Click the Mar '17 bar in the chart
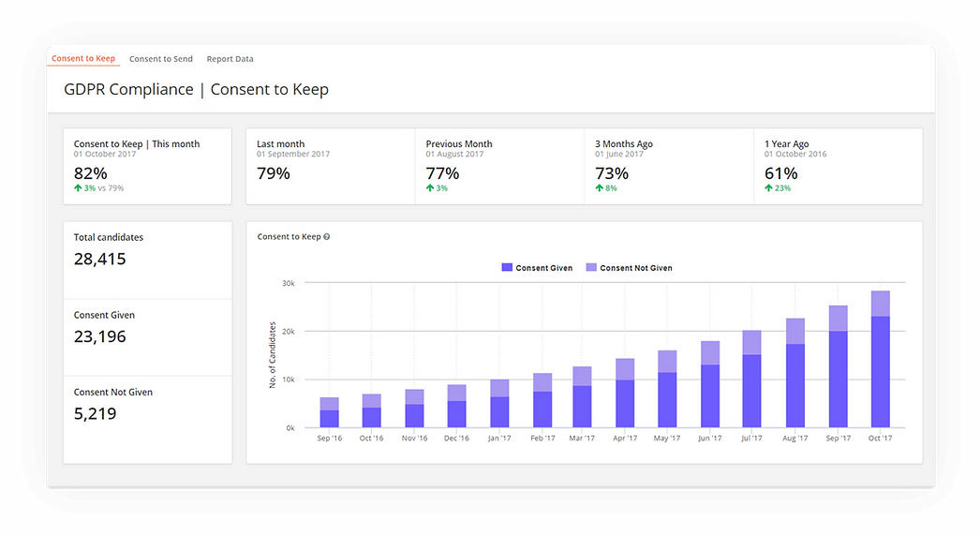The height and width of the screenshot is (536, 980). pos(582,397)
